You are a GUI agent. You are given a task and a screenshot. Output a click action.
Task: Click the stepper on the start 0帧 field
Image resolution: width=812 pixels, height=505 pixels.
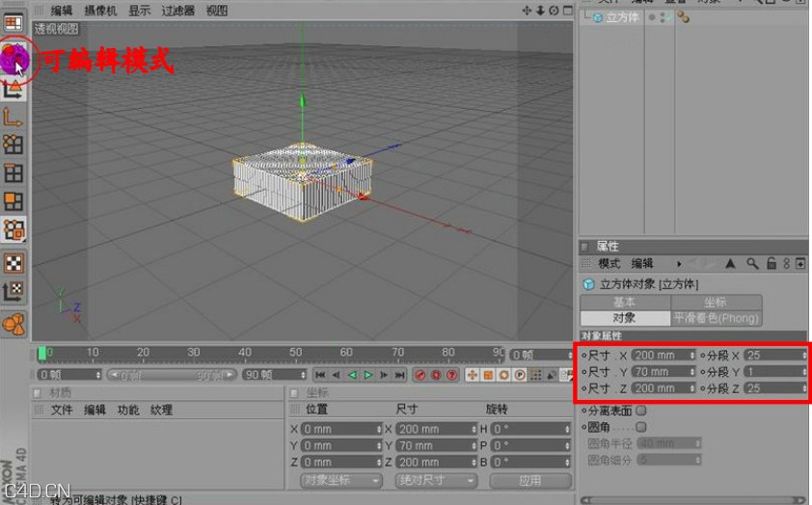(98, 375)
